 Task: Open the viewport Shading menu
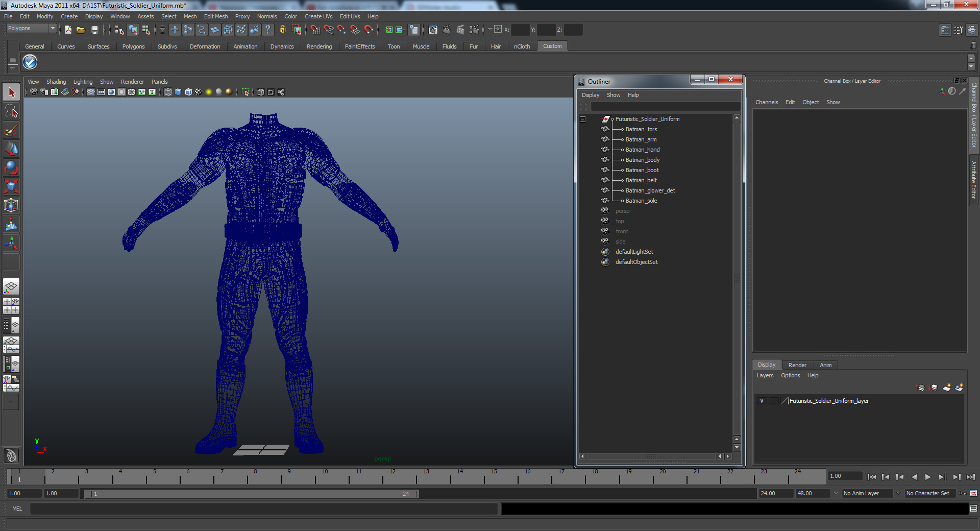coord(56,82)
